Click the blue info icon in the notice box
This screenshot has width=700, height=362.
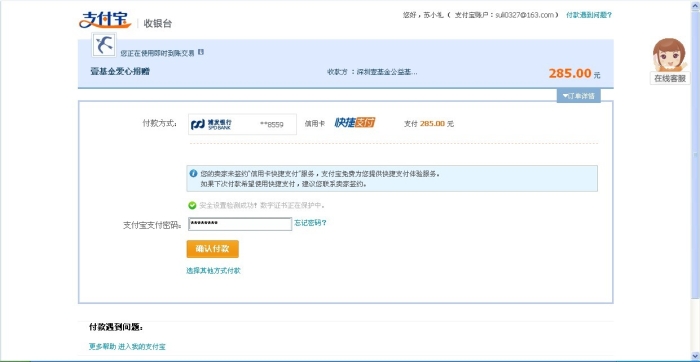point(193,174)
